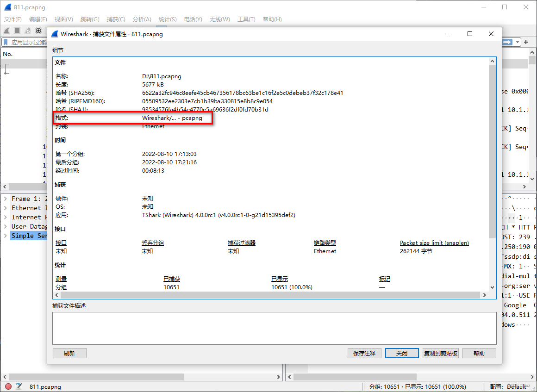
Task: Open the 帮助(H) menu
Action: pos(272,19)
